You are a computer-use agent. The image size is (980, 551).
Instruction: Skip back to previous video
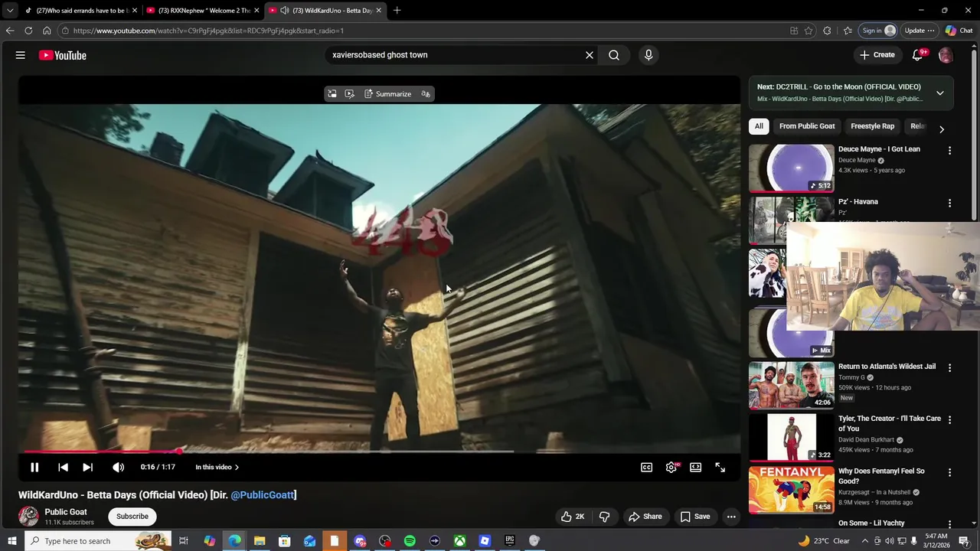click(x=63, y=467)
